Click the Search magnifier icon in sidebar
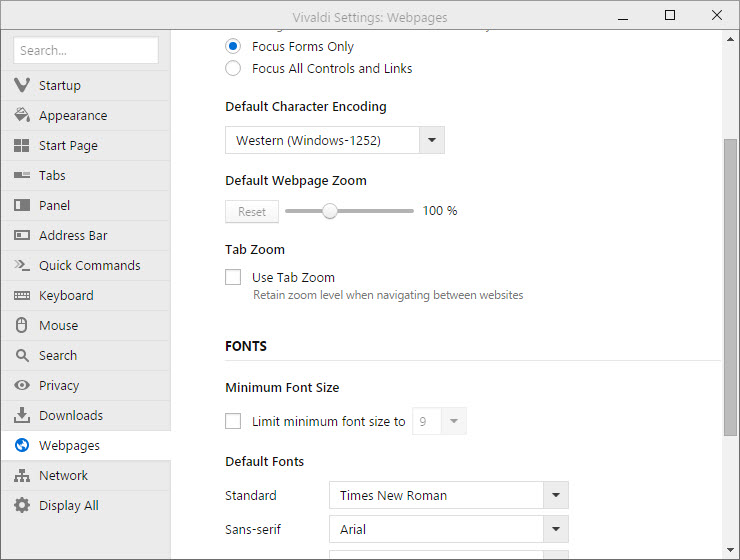Screen dimensions: 740x560 22,355
